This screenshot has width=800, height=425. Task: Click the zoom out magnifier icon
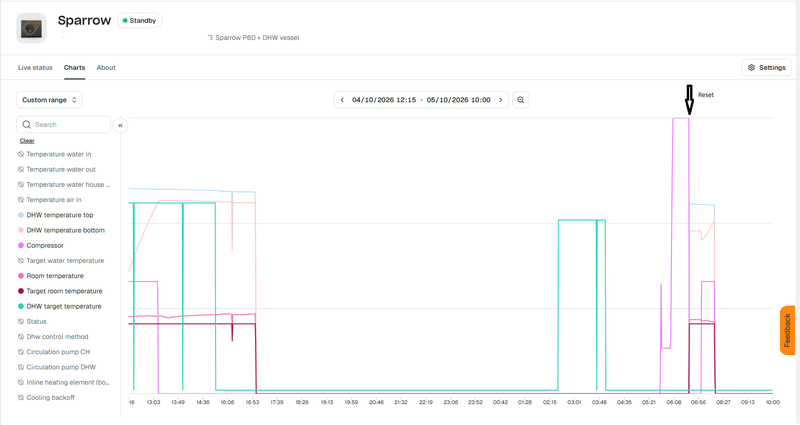(x=520, y=100)
